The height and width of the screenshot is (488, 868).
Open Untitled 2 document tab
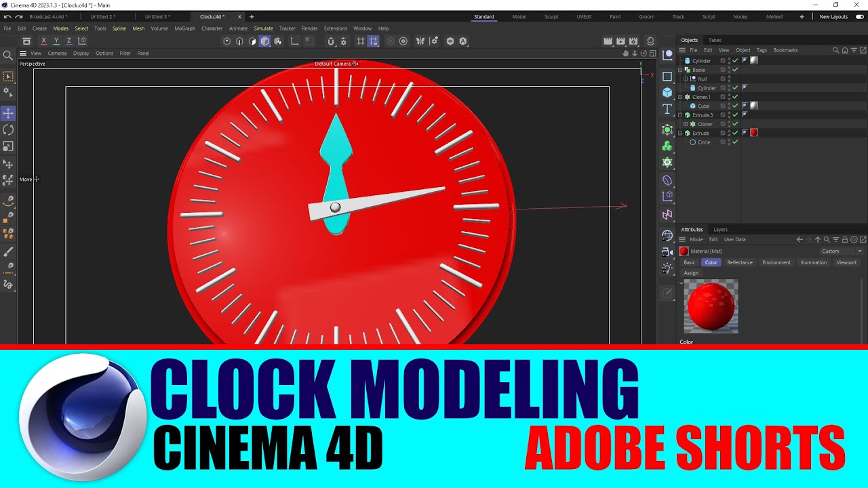[x=103, y=16]
